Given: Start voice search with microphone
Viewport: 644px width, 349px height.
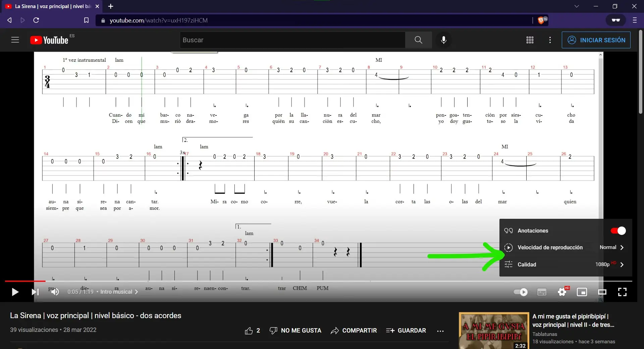Looking at the screenshot, I should tap(443, 40).
